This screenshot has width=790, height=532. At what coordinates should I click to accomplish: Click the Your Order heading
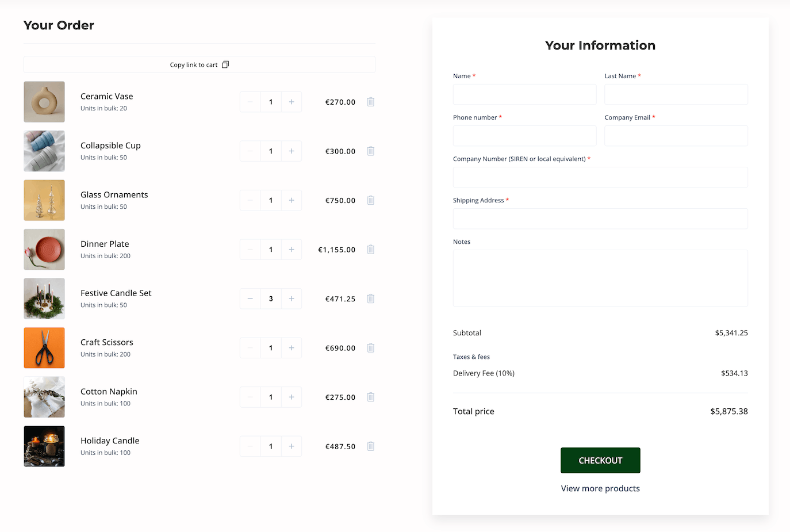pyautogui.click(x=59, y=25)
